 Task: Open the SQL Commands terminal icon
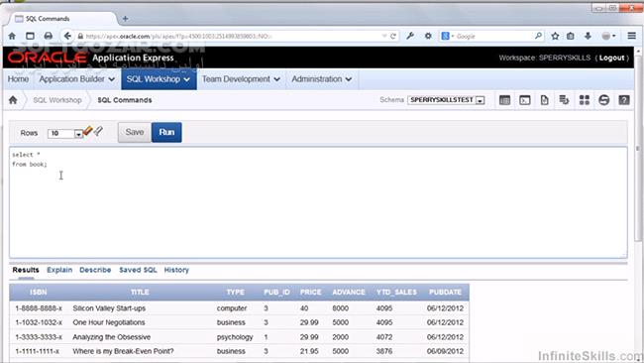(x=524, y=100)
